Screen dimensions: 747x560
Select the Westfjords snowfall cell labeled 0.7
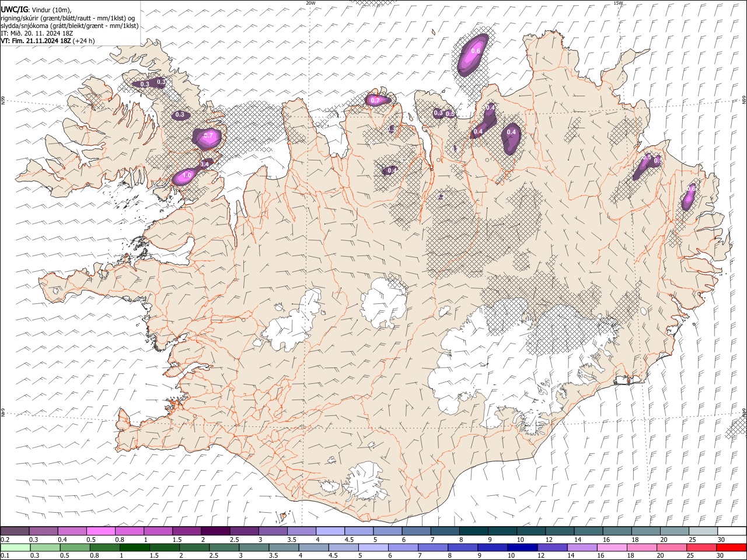tap(208, 138)
